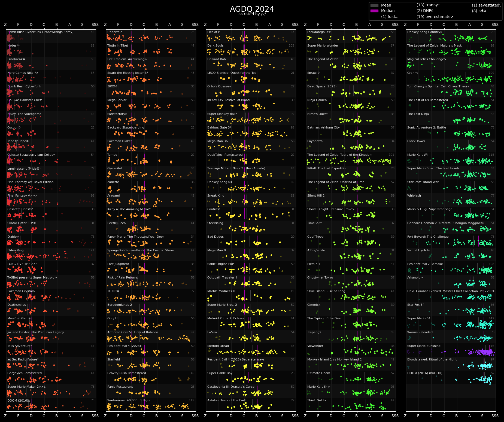Click the "DOOM (2016) (huGOD)" label
Screen dimensions: 504x422
425,373
